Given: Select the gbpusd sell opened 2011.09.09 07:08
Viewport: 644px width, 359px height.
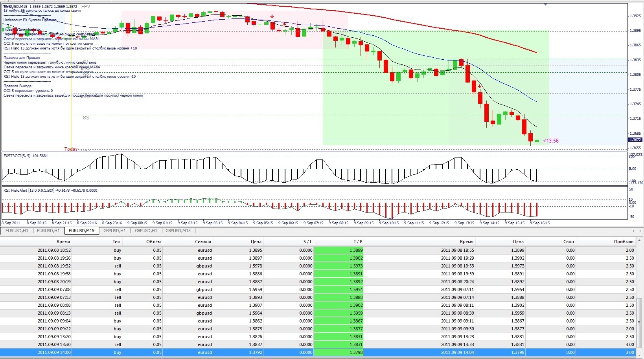Looking at the screenshot, I should 318,289.
